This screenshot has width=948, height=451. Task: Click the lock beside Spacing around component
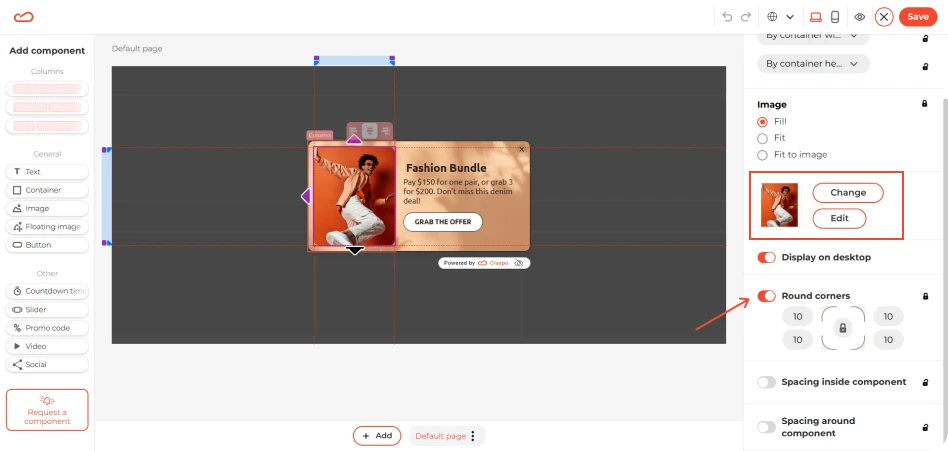coord(925,427)
